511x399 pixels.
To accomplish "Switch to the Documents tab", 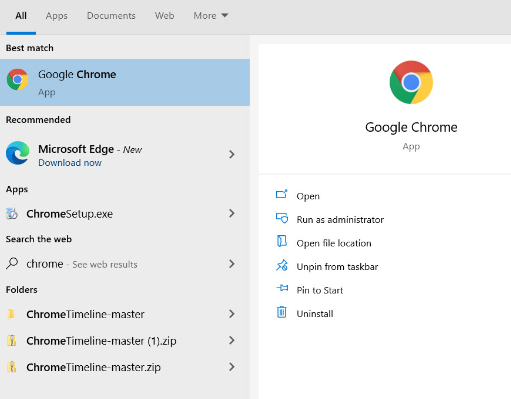I will pyautogui.click(x=111, y=16).
